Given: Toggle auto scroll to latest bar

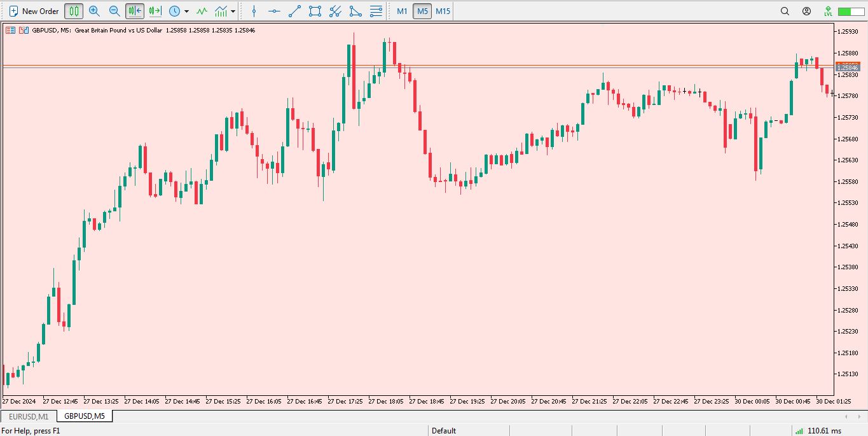Looking at the screenshot, I should coord(134,11).
